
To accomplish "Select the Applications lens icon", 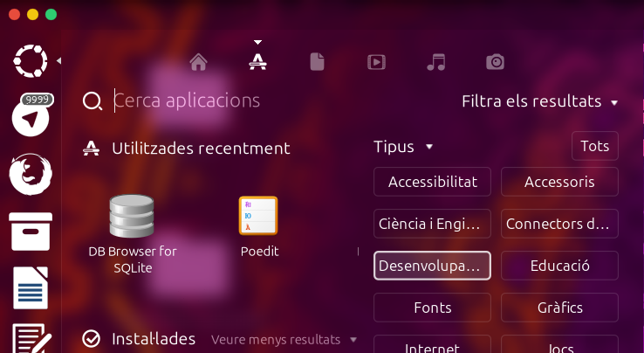I will point(257,62).
